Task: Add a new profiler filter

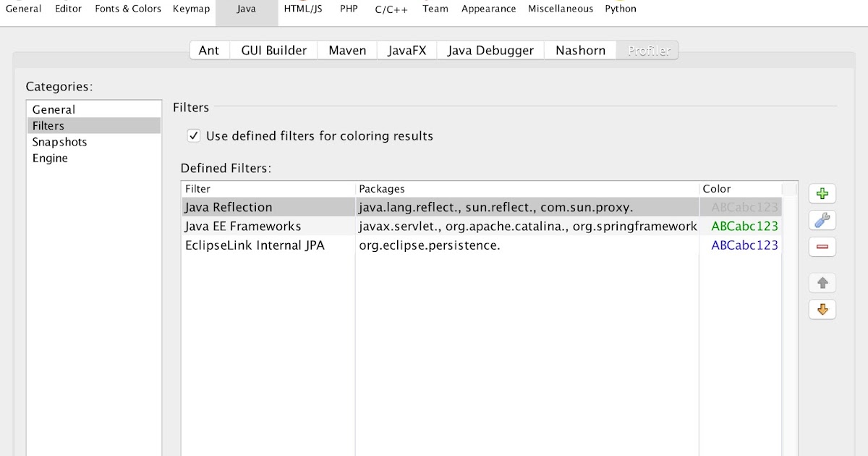Action: (x=822, y=193)
